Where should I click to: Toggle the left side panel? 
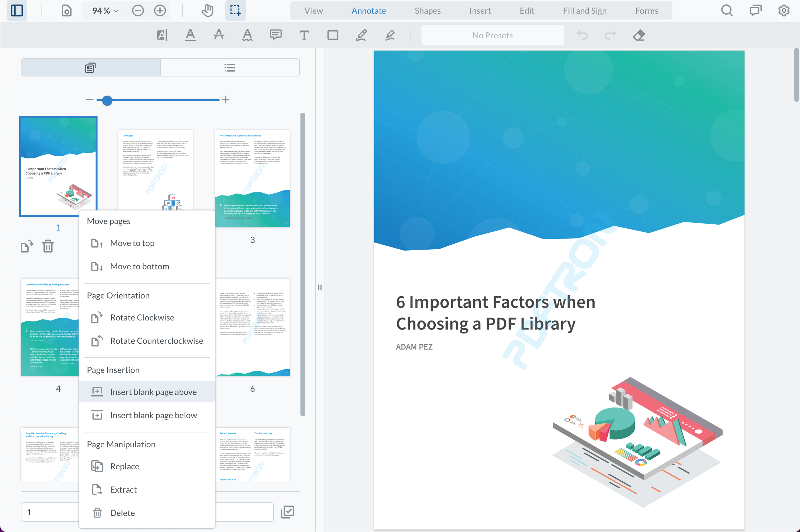(x=17, y=10)
